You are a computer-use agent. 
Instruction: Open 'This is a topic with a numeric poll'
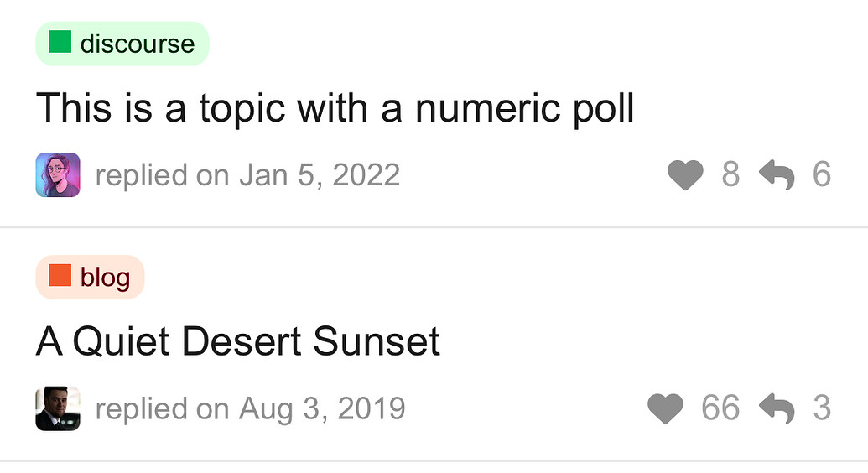click(335, 108)
